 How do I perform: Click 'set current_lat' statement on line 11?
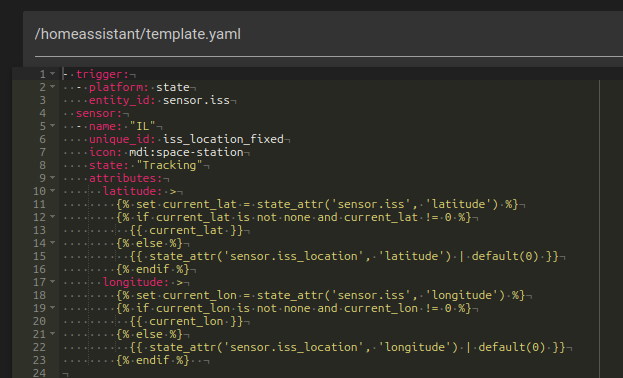(186, 204)
